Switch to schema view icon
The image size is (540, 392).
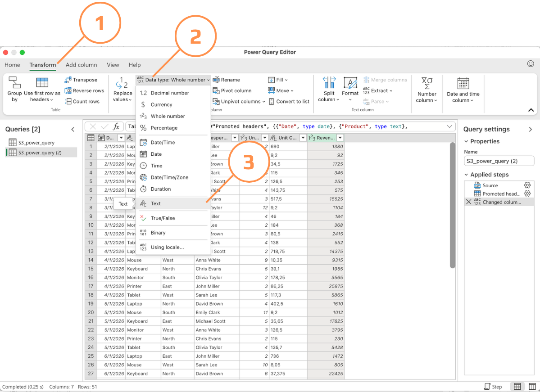click(x=532, y=387)
